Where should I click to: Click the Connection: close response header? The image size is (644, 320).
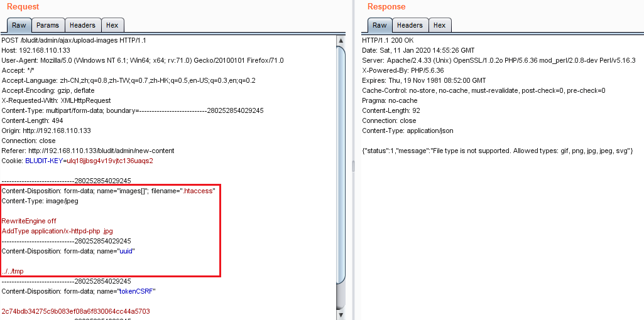tap(390, 120)
